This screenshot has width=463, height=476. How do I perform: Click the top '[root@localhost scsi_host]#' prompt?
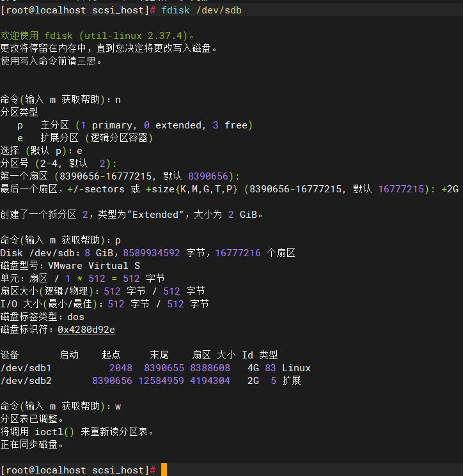78,10
